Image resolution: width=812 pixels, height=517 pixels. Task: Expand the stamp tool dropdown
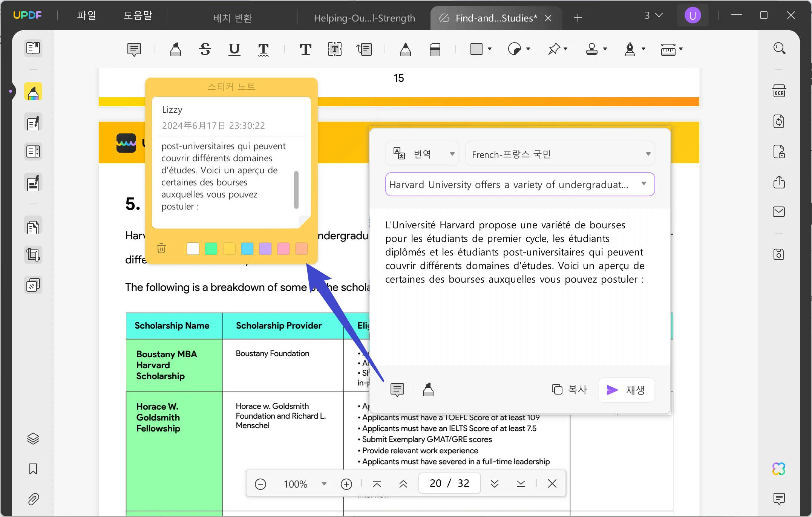tap(605, 49)
